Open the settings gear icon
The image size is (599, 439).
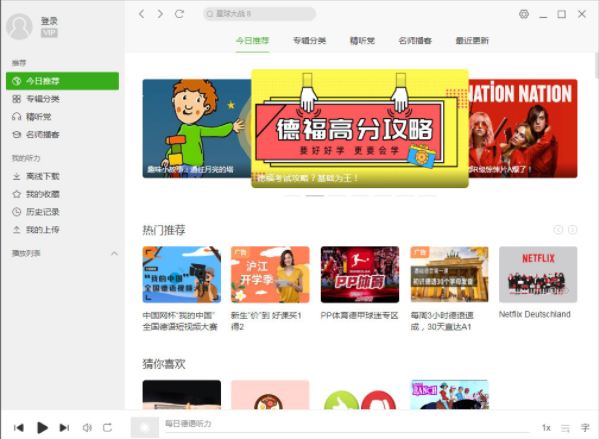coord(524,14)
